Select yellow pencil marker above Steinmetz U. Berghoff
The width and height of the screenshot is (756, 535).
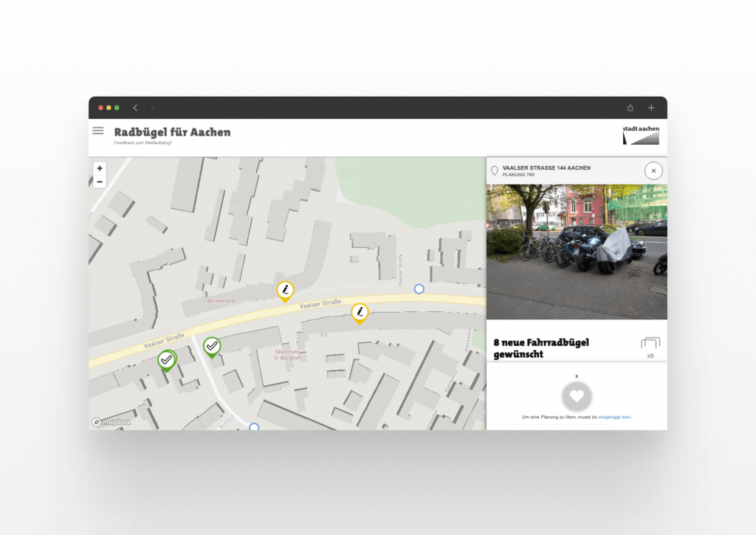point(360,312)
